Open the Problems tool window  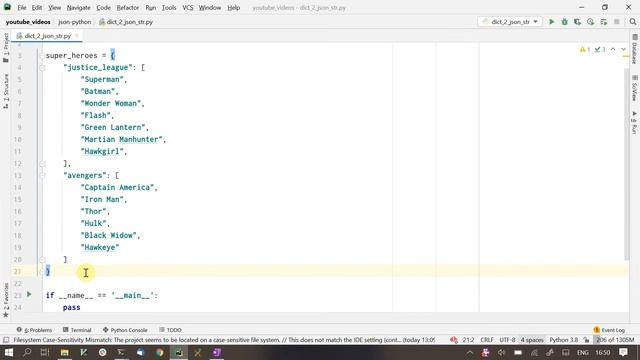pyautogui.click(x=34, y=330)
